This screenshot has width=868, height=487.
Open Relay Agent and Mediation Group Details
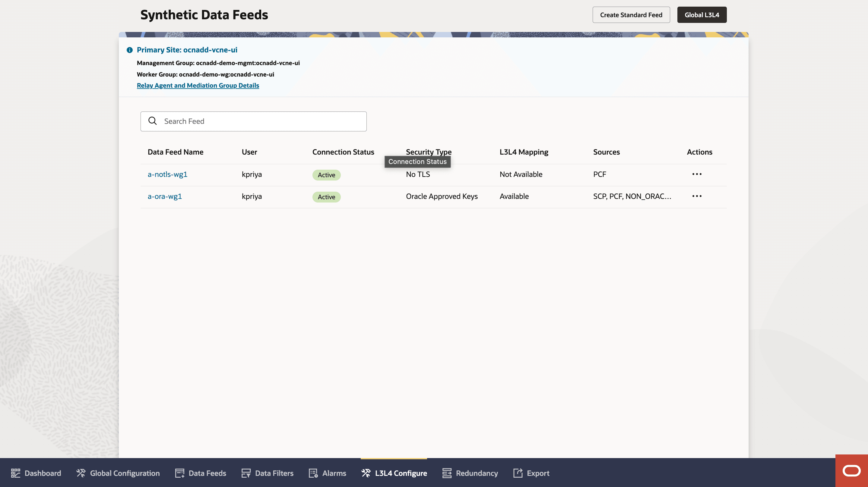198,86
